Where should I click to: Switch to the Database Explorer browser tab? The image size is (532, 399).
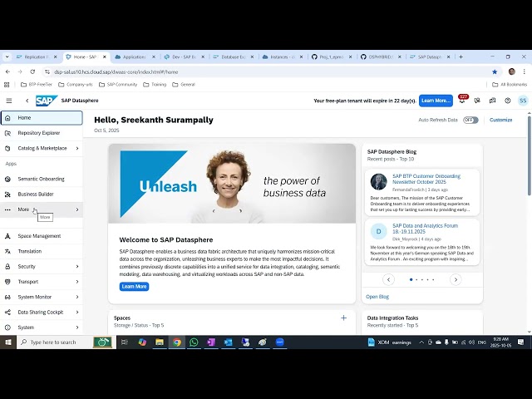[x=234, y=57]
